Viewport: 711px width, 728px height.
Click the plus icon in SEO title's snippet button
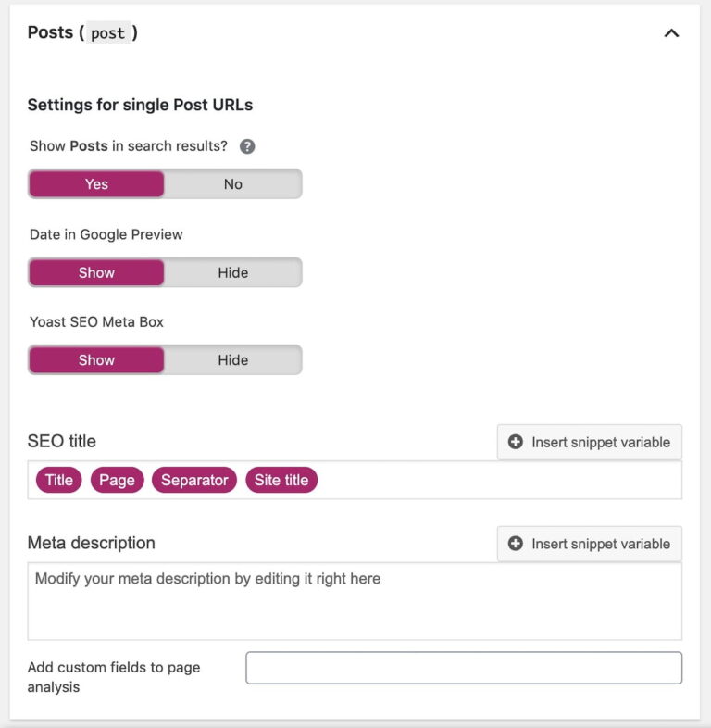[x=516, y=443]
